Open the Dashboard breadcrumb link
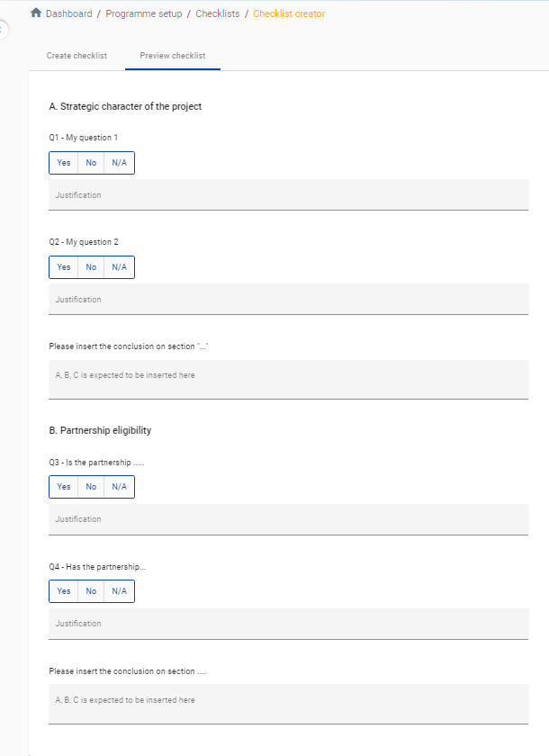The height and width of the screenshot is (756, 549). tap(69, 14)
